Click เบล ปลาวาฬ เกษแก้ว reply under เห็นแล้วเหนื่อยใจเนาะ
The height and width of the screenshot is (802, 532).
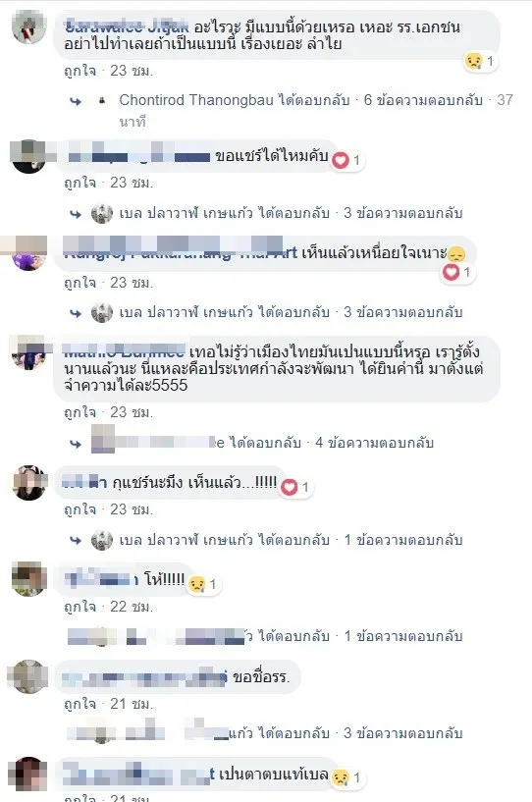186,312
